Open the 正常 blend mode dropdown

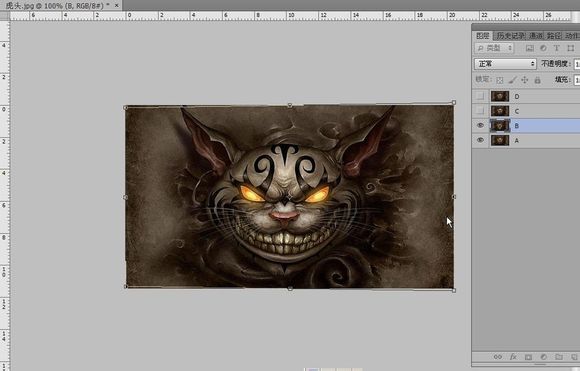(x=505, y=64)
